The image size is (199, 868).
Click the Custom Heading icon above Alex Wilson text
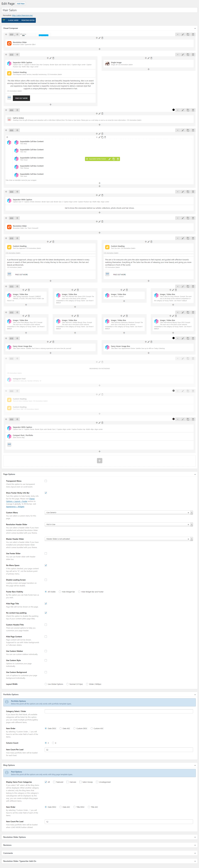tap(9, 73)
